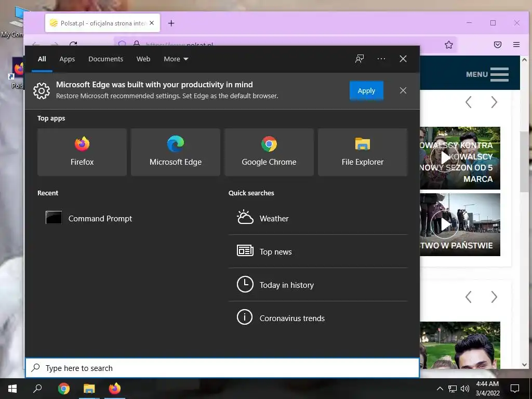Dismiss the Microsoft Edge recommendation banner
The image size is (532, 399).
[403, 90]
